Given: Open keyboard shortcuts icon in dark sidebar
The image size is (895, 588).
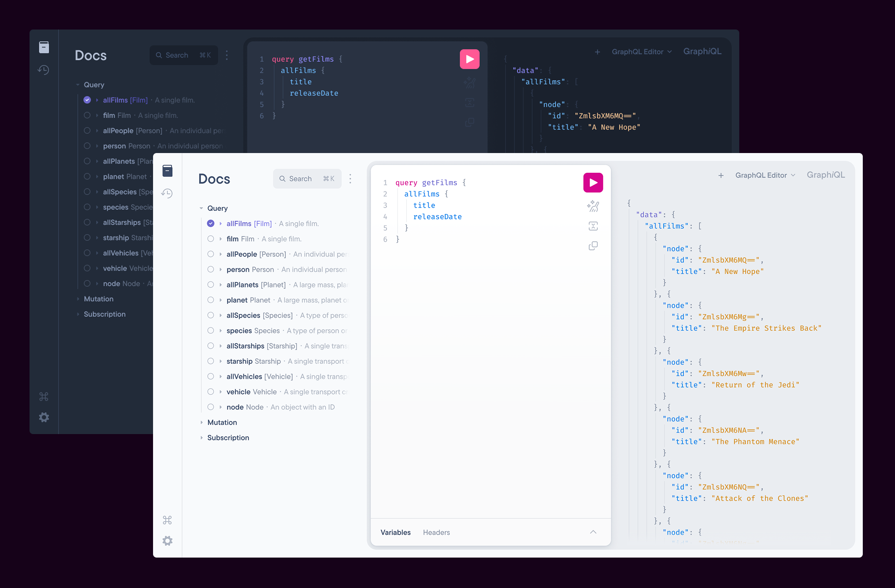Looking at the screenshot, I should click(x=44, y=396).
